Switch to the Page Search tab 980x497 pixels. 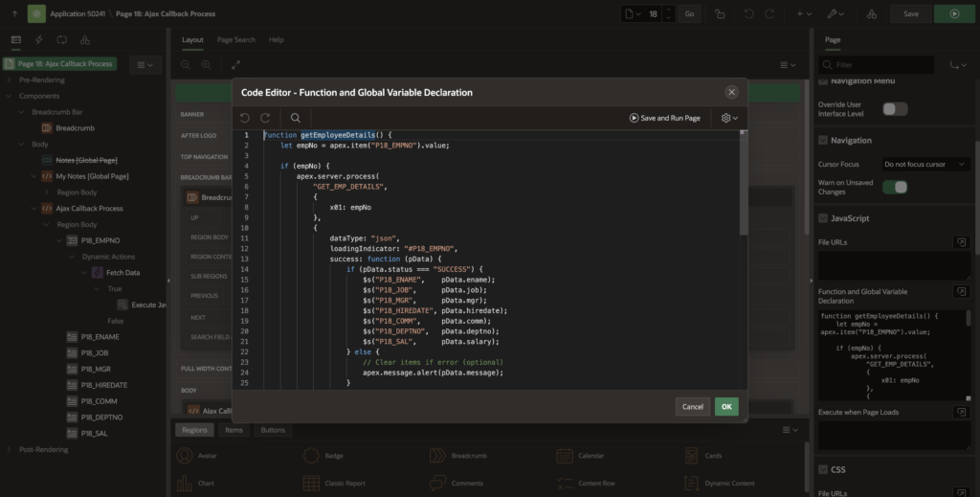(x=235, y=40)
